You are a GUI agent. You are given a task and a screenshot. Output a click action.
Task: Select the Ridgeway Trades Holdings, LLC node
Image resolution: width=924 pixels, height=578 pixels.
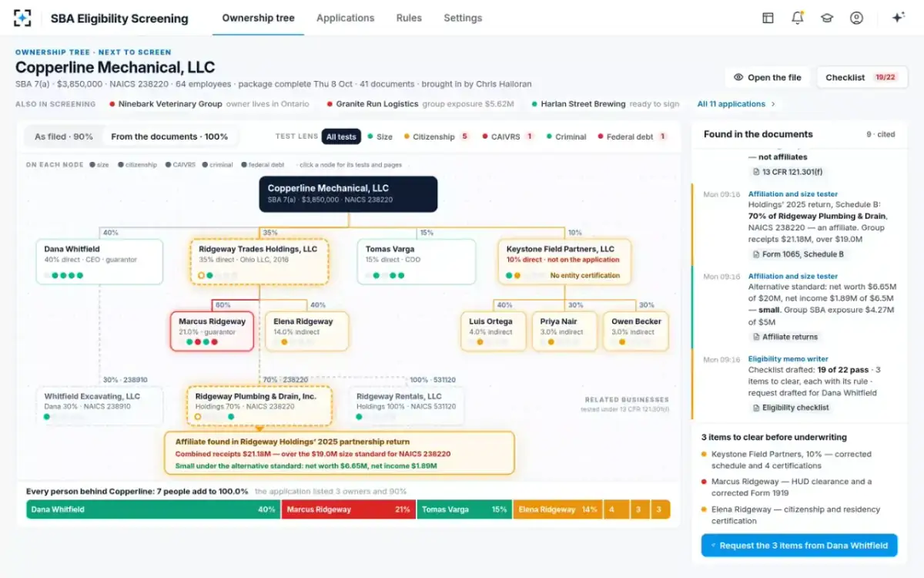click(259, 262)
